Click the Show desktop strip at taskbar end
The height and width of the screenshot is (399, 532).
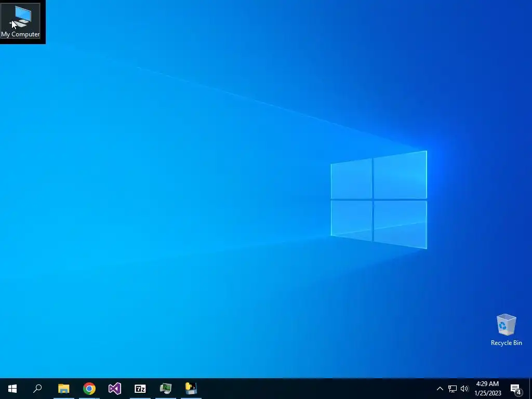click(x=530, y=389)
